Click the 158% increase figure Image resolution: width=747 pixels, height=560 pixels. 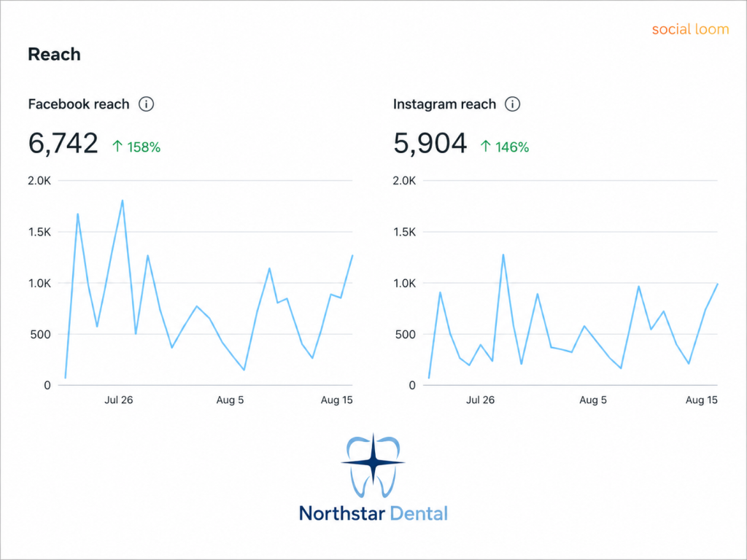[144, 147]
